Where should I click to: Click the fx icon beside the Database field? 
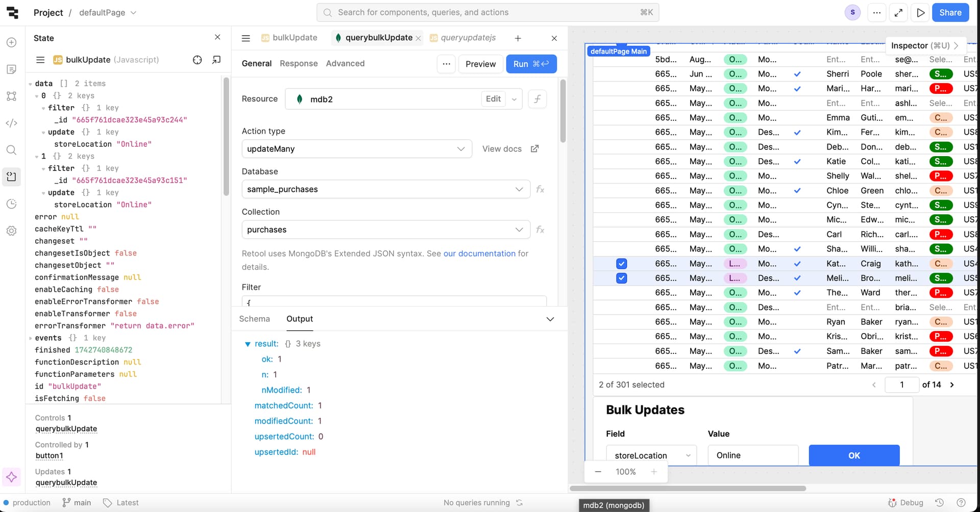(x=541, y=189)
